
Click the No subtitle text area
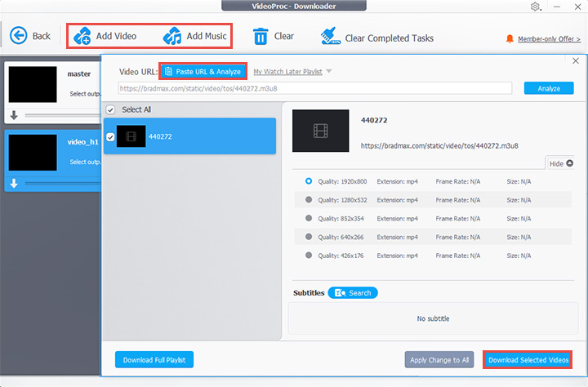point(433,318)
